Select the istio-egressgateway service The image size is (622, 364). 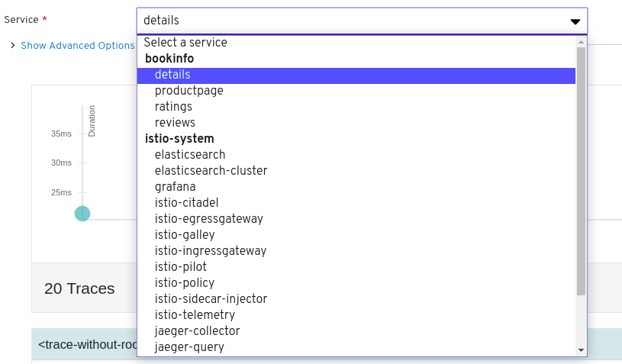point(356,218)
